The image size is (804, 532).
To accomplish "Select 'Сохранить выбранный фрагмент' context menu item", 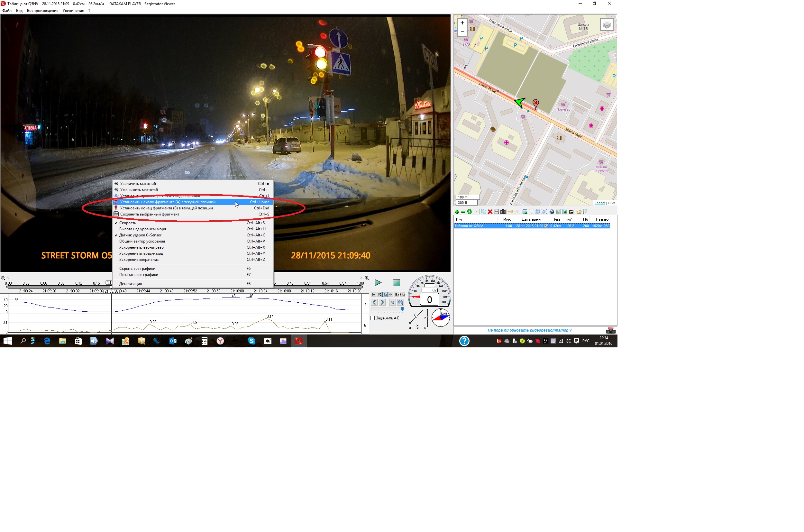I will point(149,214).
